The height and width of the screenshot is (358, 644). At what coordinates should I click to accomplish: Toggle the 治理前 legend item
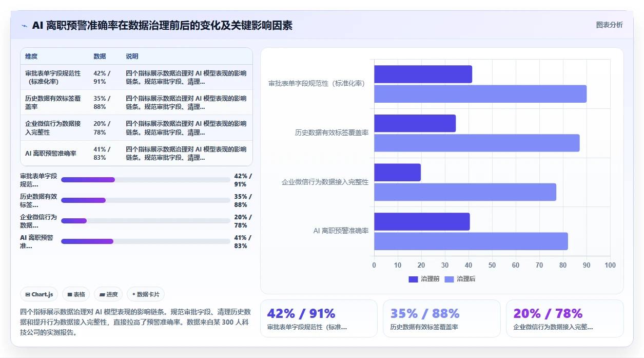[424, 279]
